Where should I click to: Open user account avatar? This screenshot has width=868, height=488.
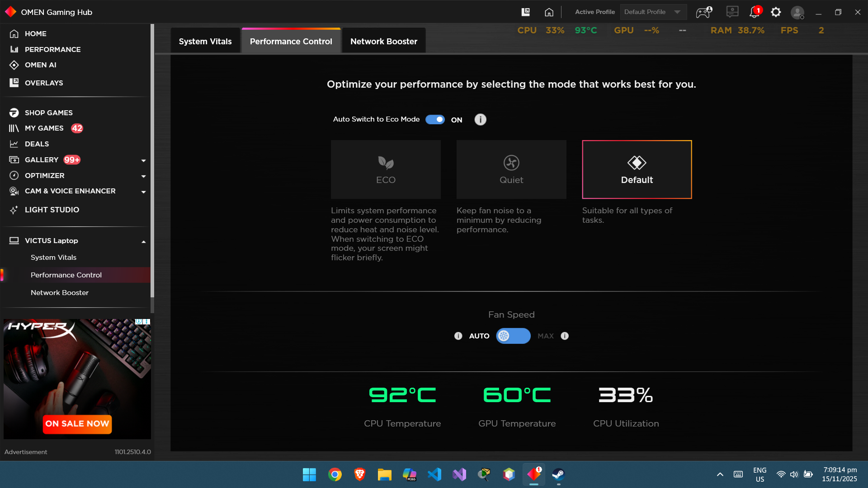[797, 12]
